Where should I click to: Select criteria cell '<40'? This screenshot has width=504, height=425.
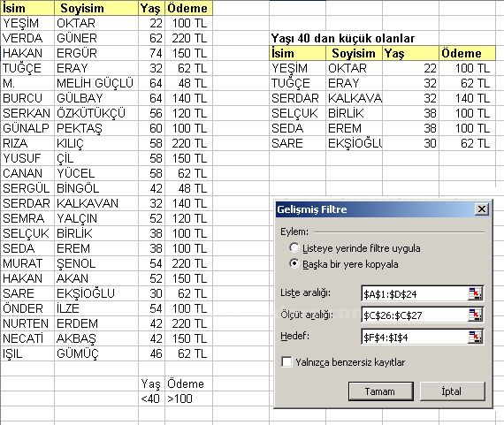(151, 398)
